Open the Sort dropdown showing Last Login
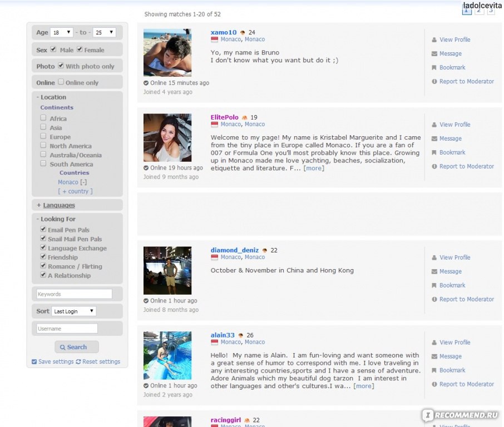Image resolution: width=504 pixels, height=427 pixels. point(73,311)
